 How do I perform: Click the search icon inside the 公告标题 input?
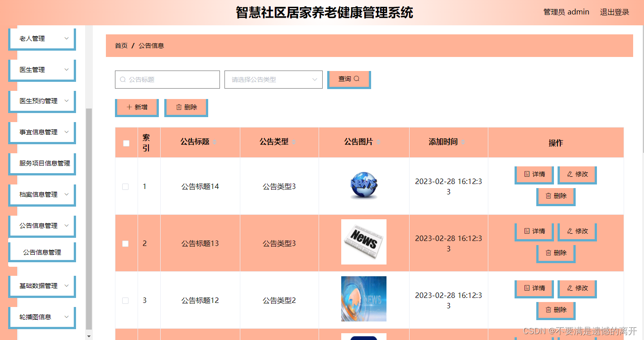click(122, 79)
